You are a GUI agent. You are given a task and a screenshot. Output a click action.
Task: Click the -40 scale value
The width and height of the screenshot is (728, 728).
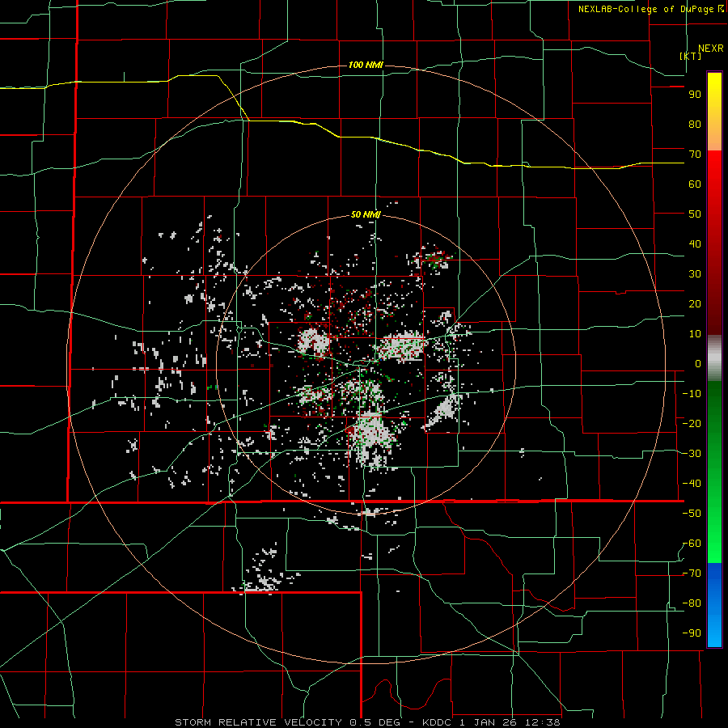[x=692, y=484]
